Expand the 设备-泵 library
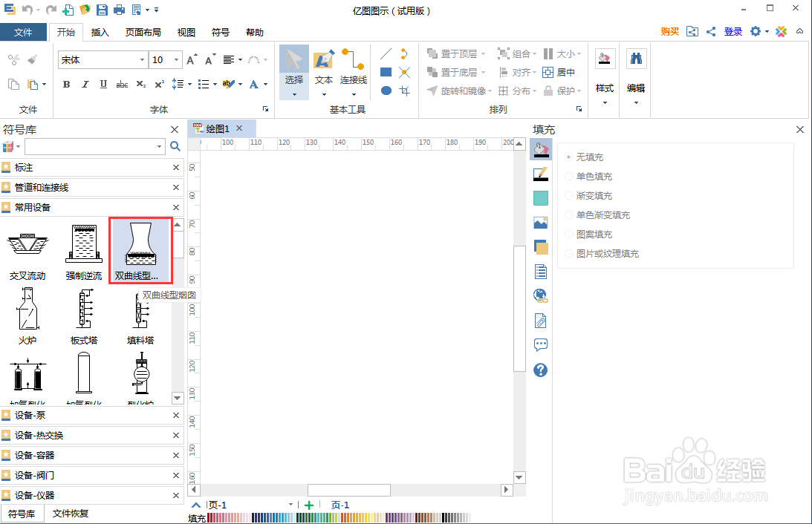 [x=91, y=416]
